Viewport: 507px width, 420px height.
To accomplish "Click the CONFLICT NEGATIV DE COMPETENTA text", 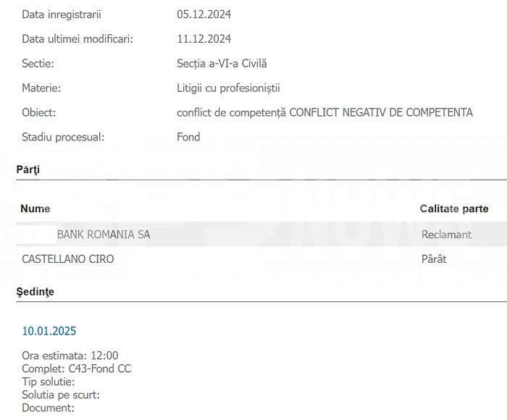I will pyautogui.click(x=381, y=112).
